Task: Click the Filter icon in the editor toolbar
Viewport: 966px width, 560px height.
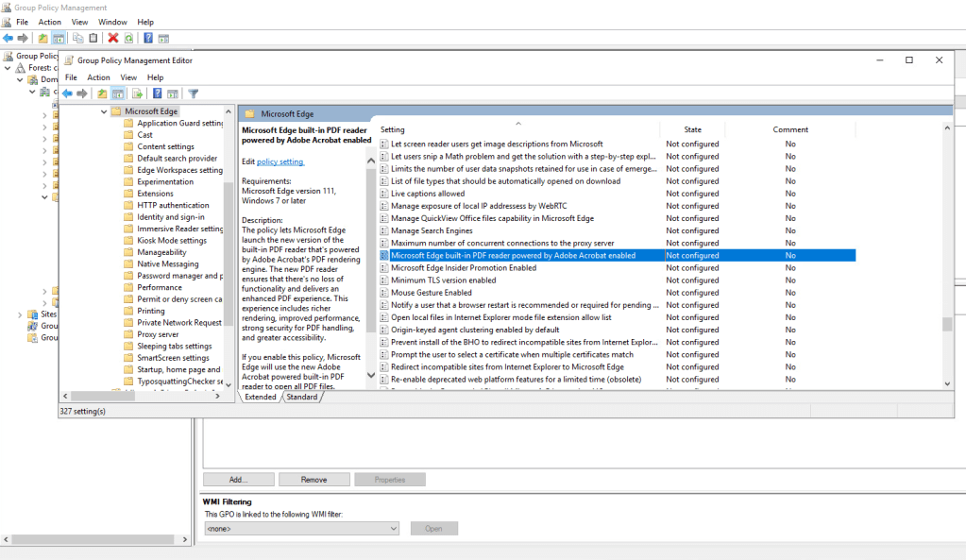Action: pyautogui.click(x=193, y=93)
